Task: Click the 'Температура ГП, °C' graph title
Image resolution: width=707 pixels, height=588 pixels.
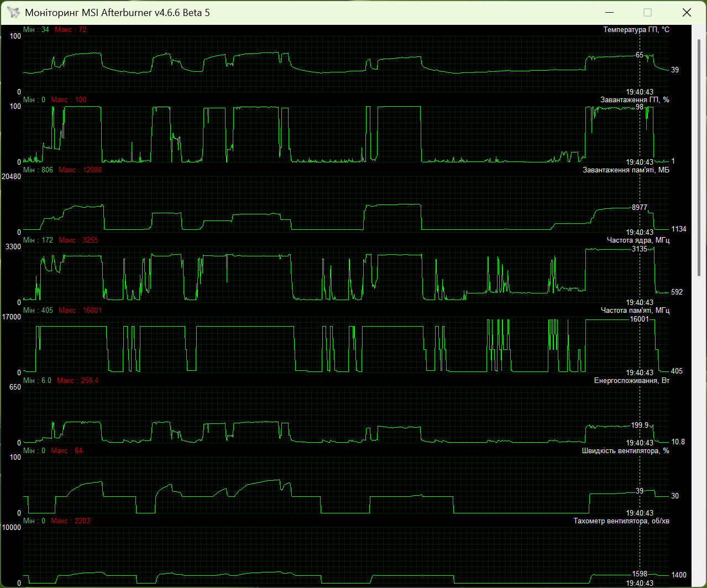Action: tap(636, 29)
